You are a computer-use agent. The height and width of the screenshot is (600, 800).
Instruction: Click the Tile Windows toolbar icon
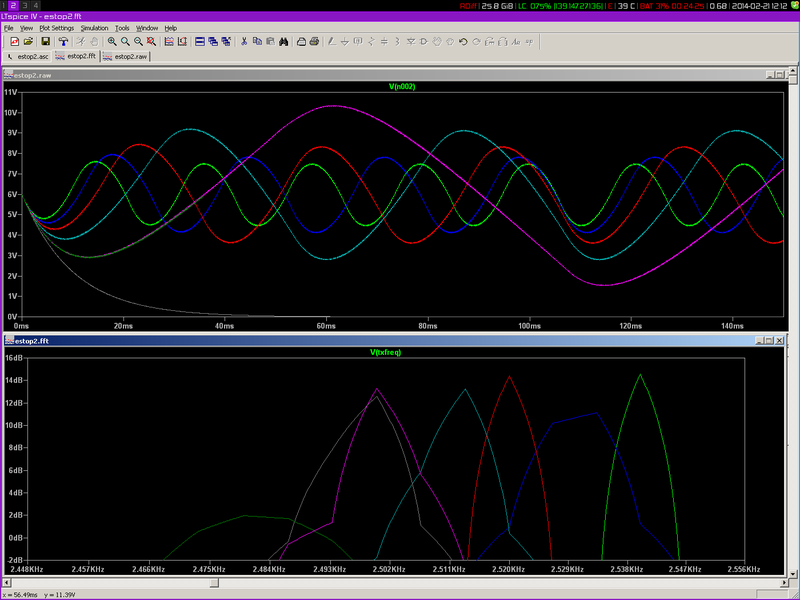[201, 41]
